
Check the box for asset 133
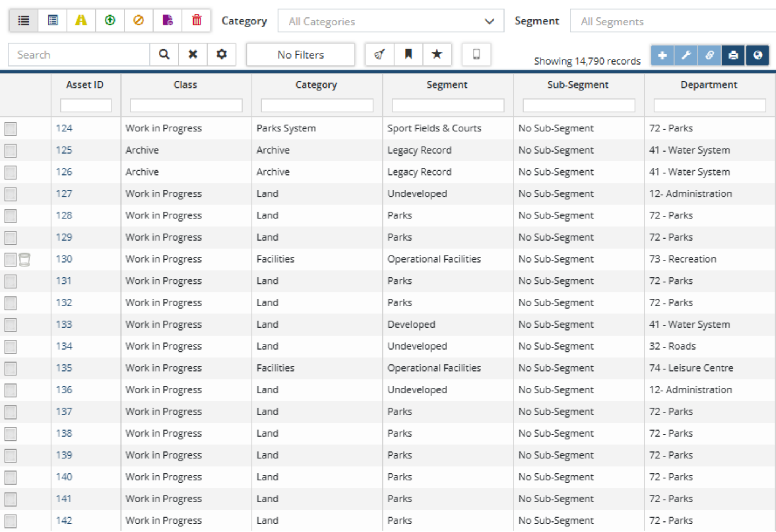pyautogui.click(x=10, y=325)
